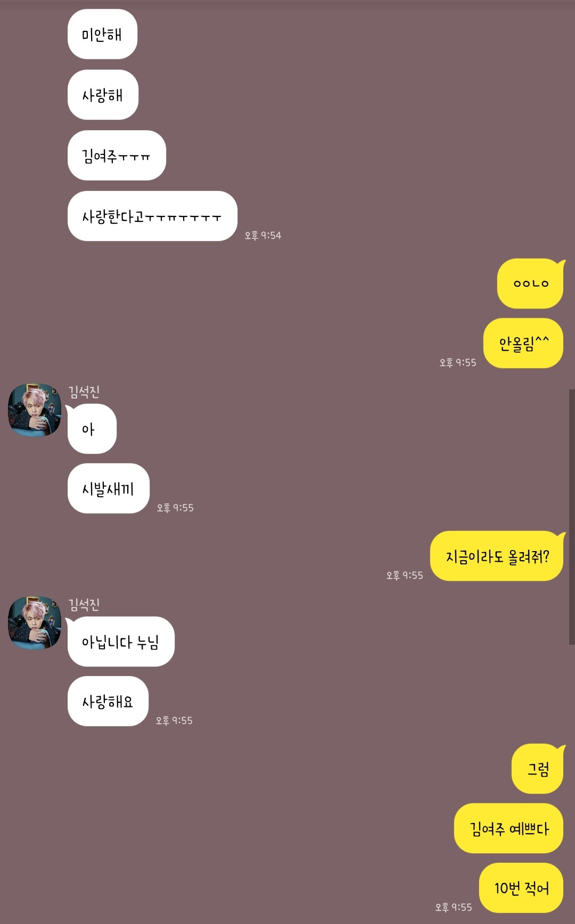
Task: Select the 김여주ㅜㅜㅜㅠ message bubble
Action: pos(117,156)
